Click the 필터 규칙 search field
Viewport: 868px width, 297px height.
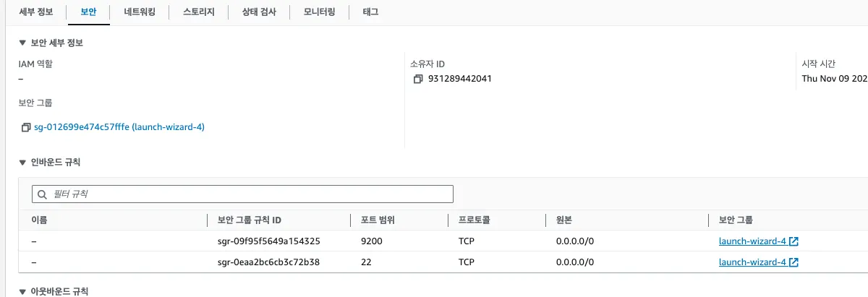pos(246,194)
